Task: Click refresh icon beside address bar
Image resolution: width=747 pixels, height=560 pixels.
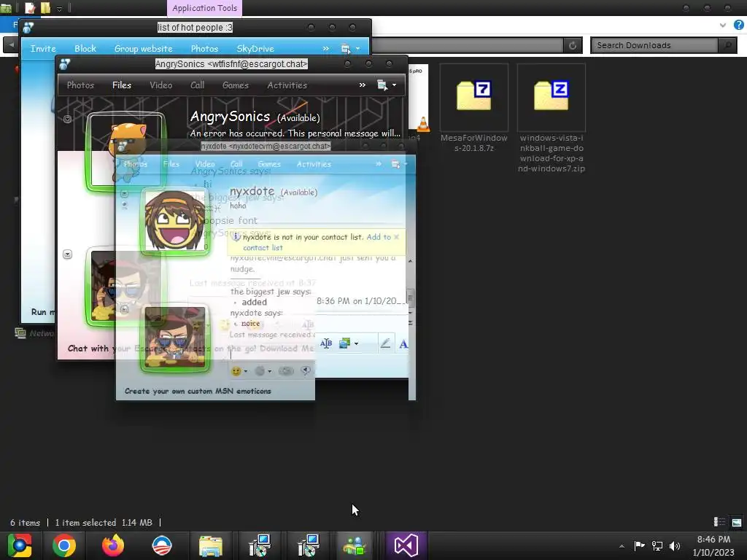Action: tap(573, 45)
